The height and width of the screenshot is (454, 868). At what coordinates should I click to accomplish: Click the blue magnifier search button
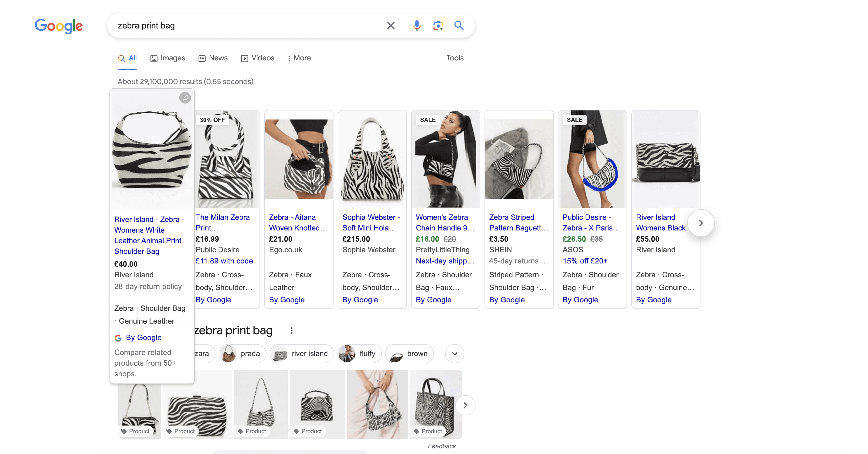coord(458,25)
